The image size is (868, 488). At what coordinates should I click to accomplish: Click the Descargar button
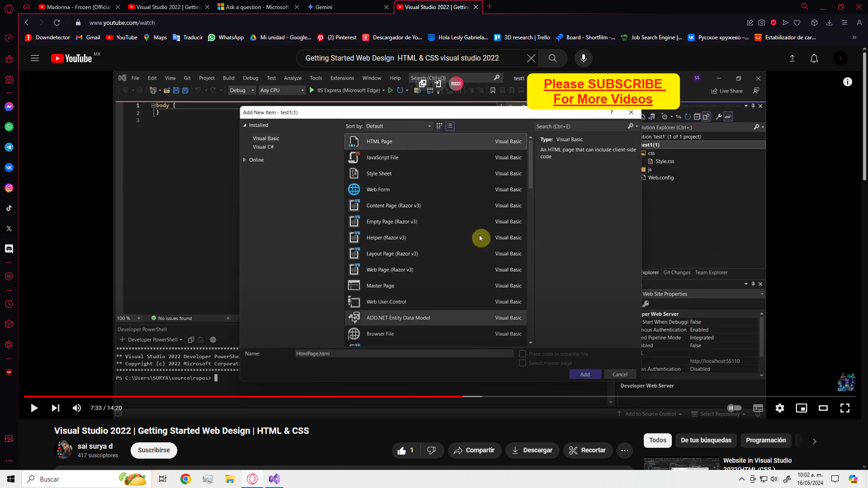click(532, 450)
